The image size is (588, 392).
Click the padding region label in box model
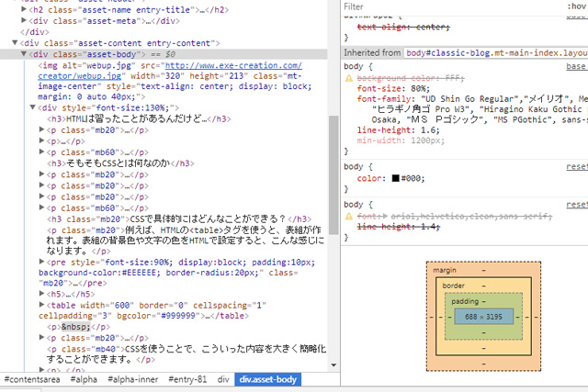click(465, 301)
